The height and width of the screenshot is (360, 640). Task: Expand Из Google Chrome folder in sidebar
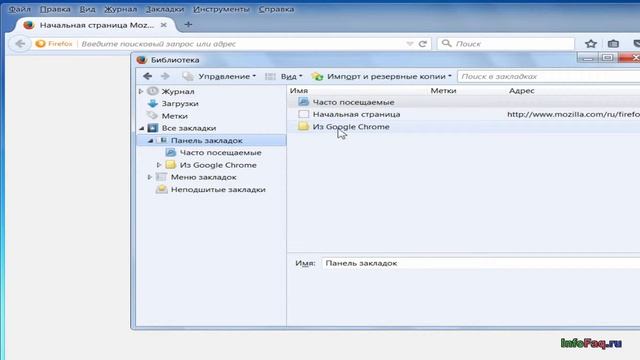coord(159,165)
